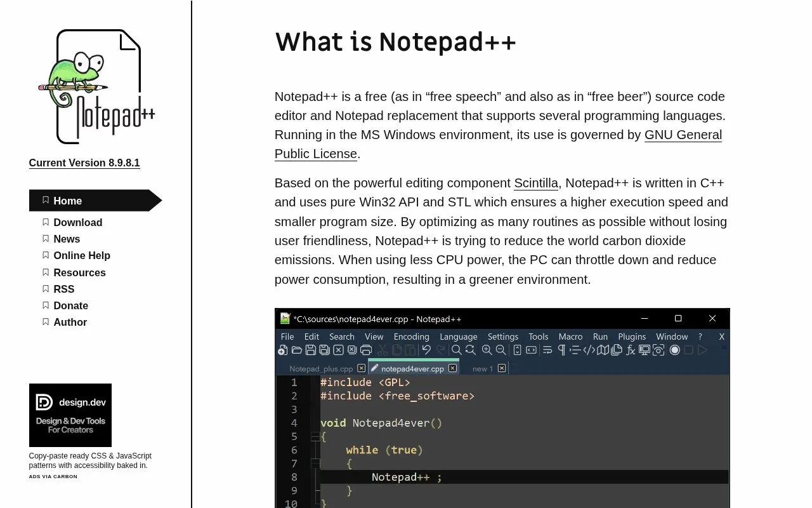Toggle synchronize vertical scrolling icon
Image resolution: width=812 pixels, height=508 pixels.
coord(517,350)
